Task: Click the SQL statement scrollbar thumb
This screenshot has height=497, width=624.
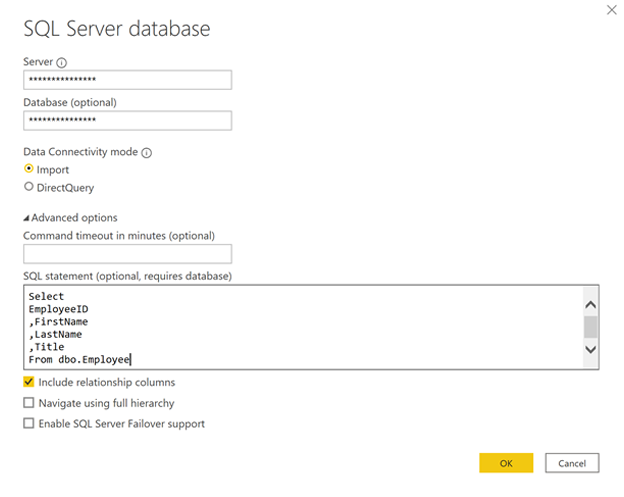Action: 590,327
